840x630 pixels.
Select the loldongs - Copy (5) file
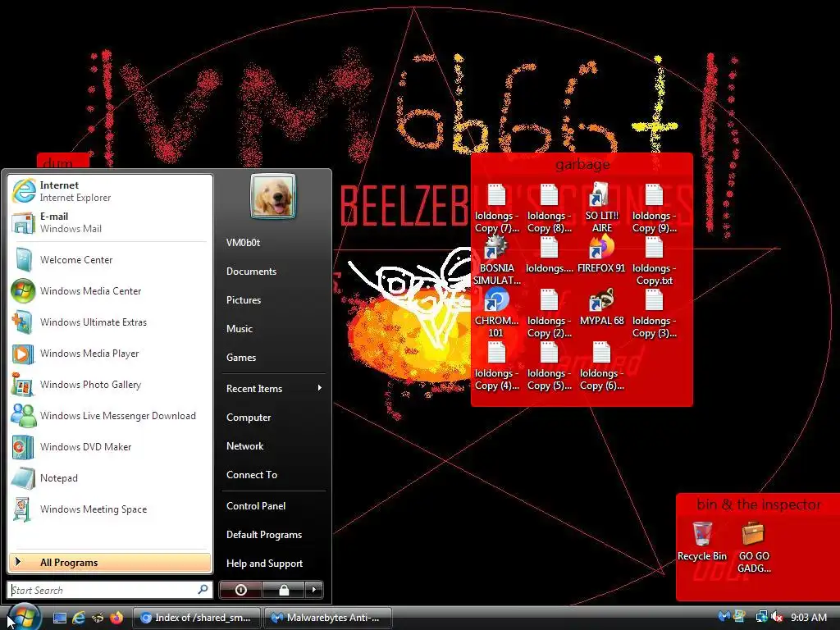(549, 365)
